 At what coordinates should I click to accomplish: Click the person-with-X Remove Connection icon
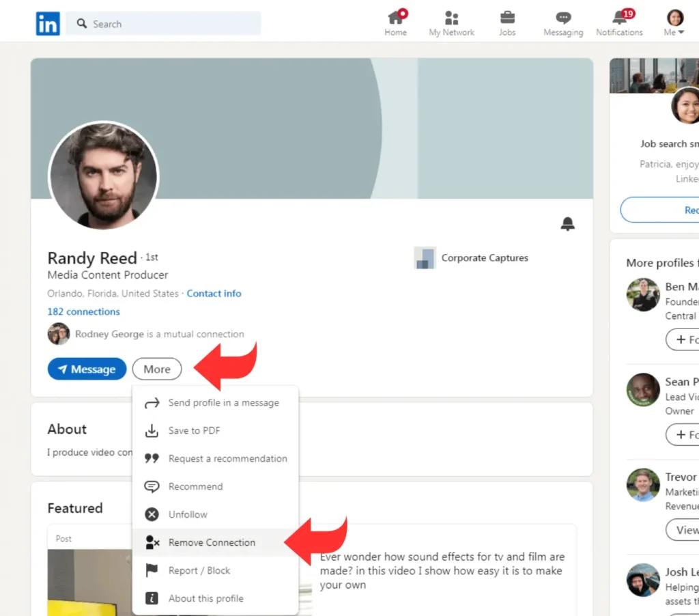click(152, 542)
